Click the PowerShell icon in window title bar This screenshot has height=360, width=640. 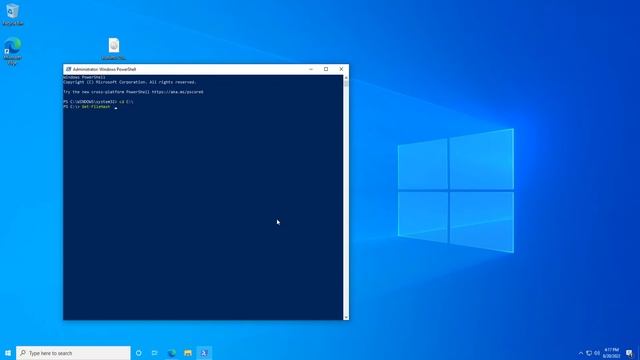pos(68,69)
